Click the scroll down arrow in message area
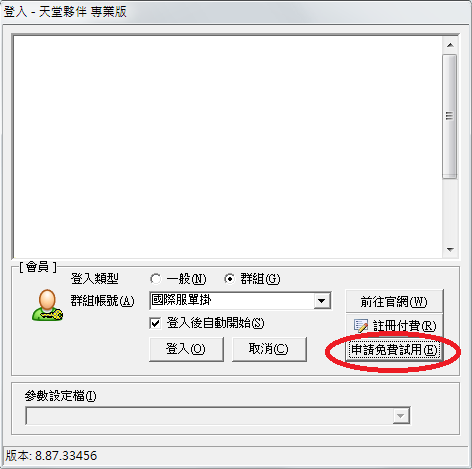This screenshot has width=472, height=469. pyautogui.click(x=450, y=249)
